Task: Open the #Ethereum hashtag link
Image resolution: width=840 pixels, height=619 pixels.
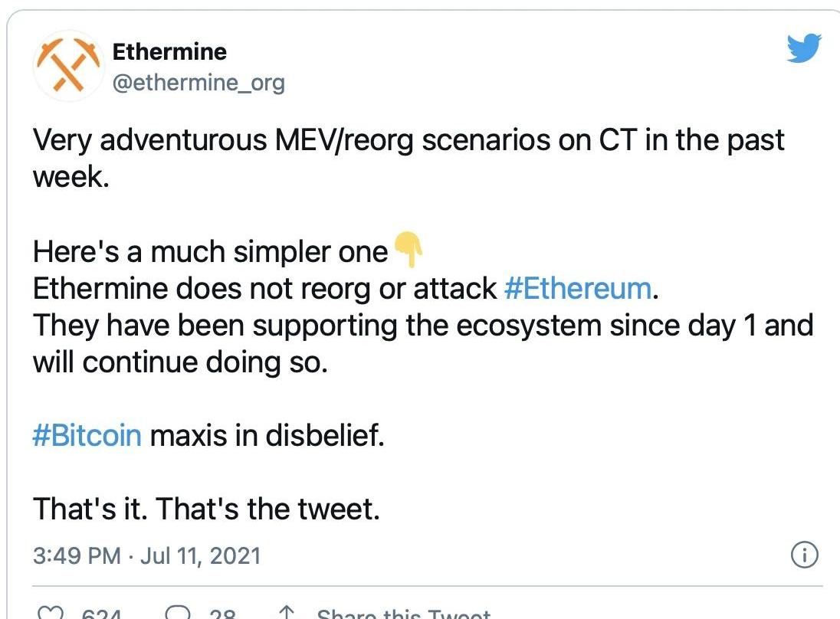Action: pyautogui.click(x=578, y=289)
